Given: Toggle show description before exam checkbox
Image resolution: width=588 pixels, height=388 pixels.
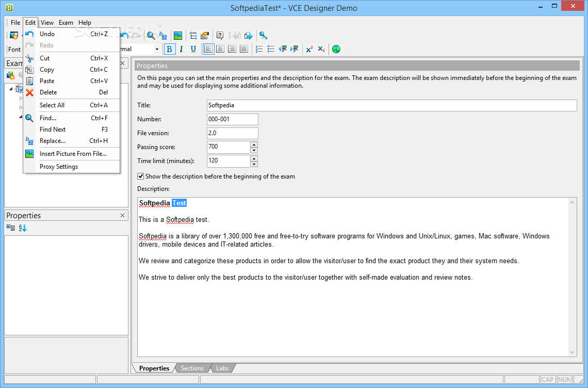Looking at the screenshot, I should (x=141, y=176).
